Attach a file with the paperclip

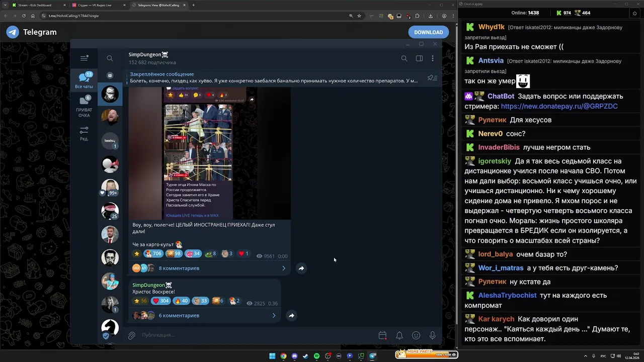point(132,335)
